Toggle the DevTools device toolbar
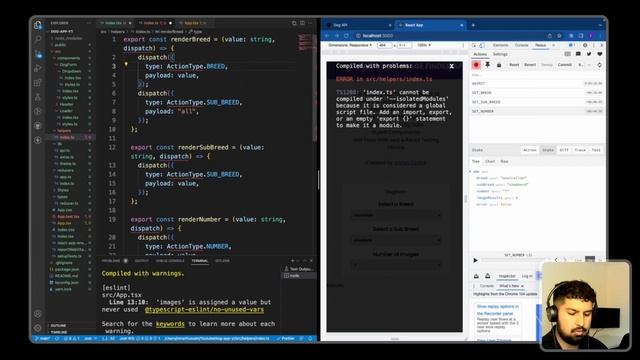Screen dimensions: 640x360 pos(482,45)
